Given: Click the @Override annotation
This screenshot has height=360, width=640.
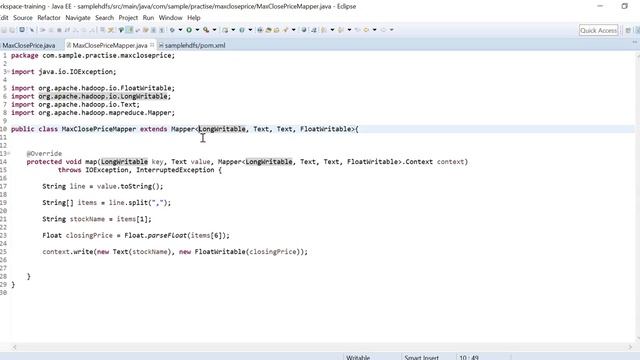Looking at the screenshot, I should coord(44,153).
